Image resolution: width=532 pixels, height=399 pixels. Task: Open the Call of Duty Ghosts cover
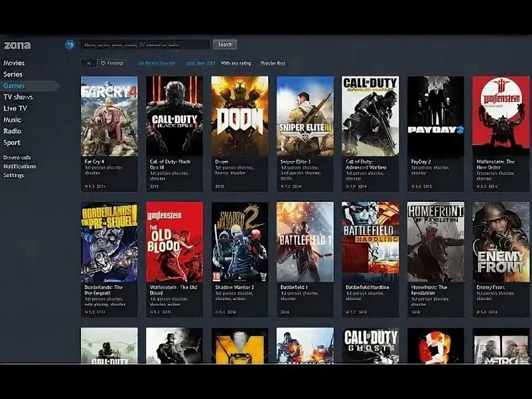[x=370, y=346]
